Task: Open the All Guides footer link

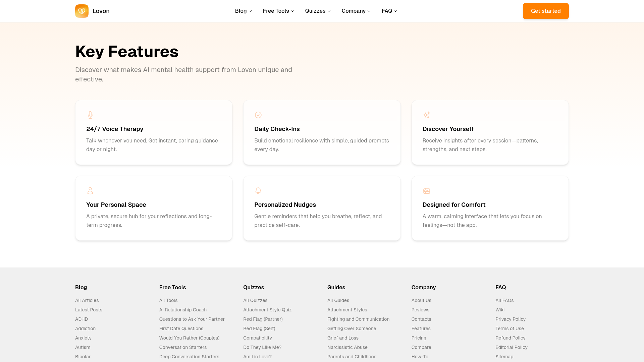Action: [x=338, y=300]
